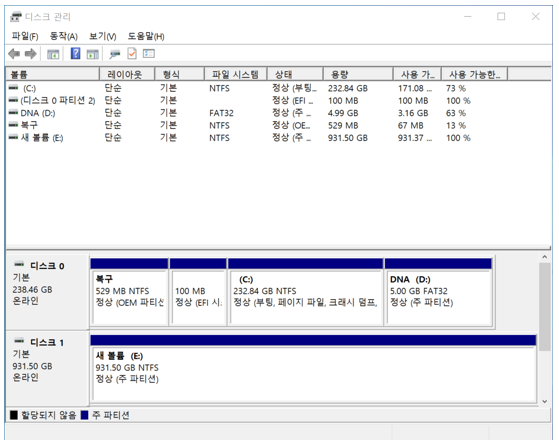Open the 도움말(H) menu

(x=146, y=36)
